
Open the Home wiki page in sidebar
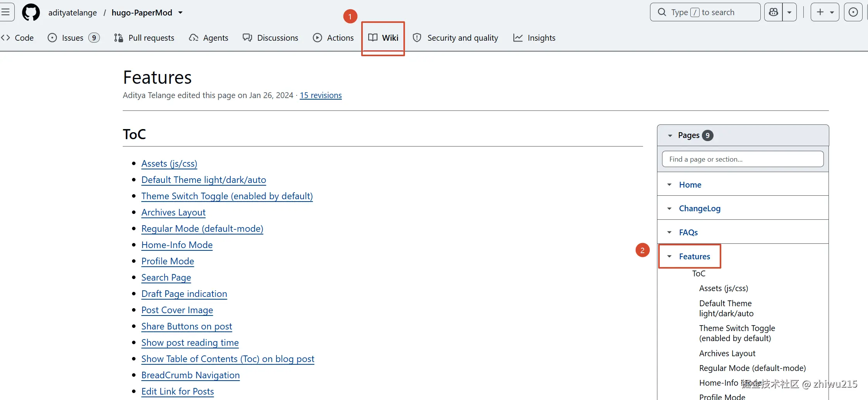click(690, 185)
